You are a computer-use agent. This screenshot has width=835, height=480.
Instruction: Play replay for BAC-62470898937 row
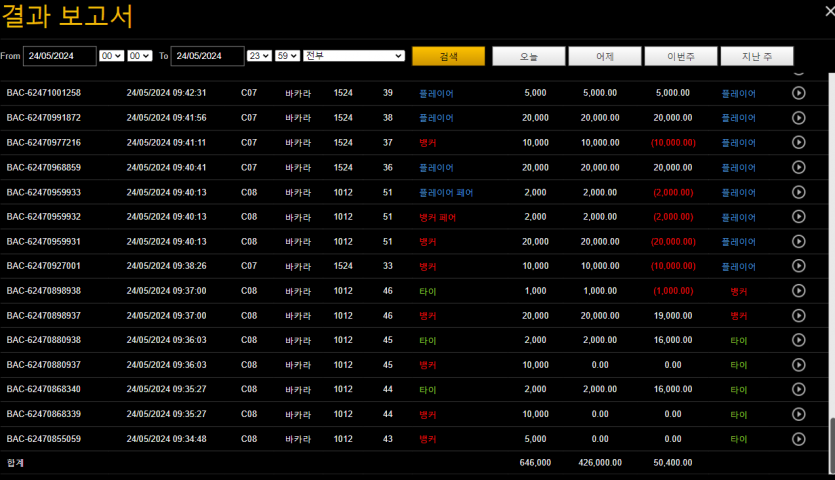click(798, 315)
